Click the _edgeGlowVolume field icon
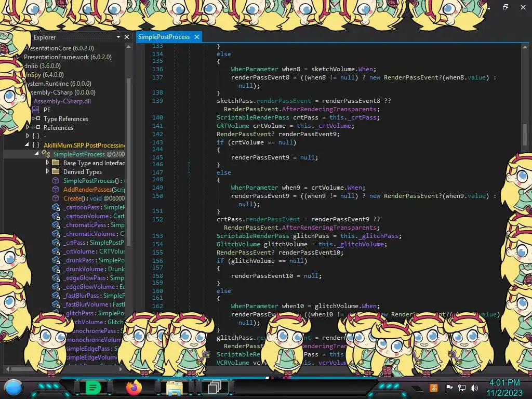This screenshot has width=532, height=399. (56, 287)
